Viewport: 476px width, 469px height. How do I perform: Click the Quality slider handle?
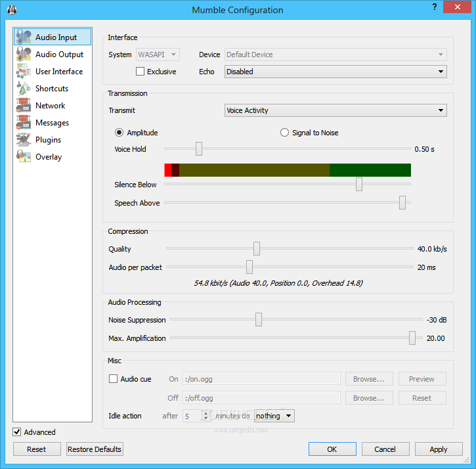pos(257,248)
